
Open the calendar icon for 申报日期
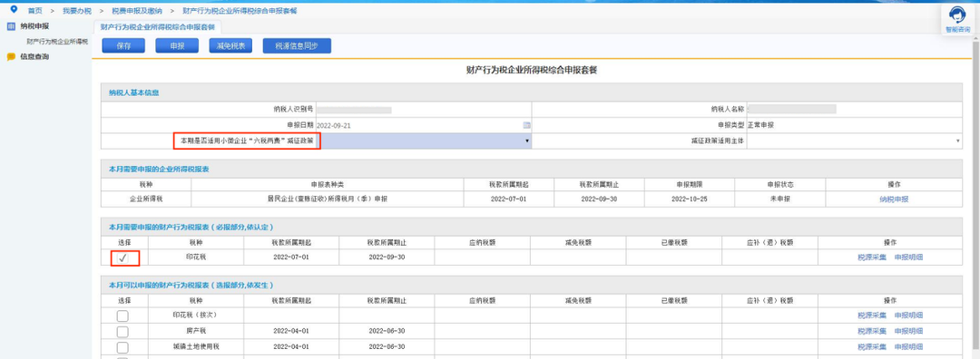click(x=526, y=125)
